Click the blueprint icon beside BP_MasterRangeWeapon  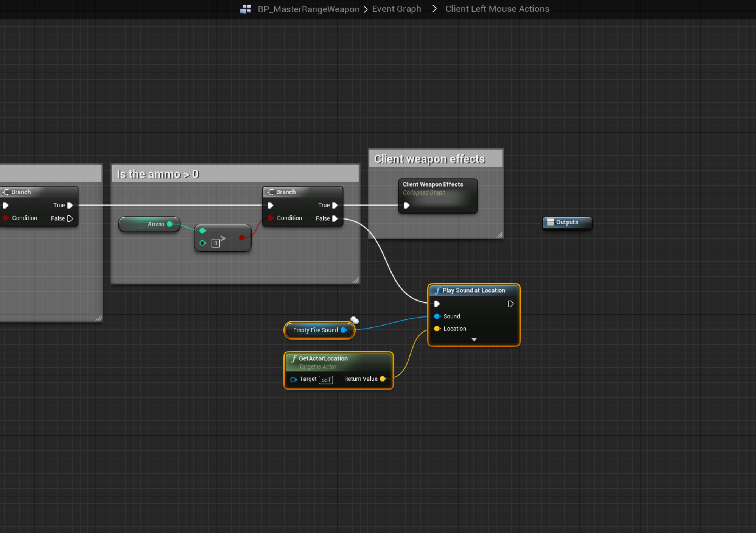coord(245,9)
